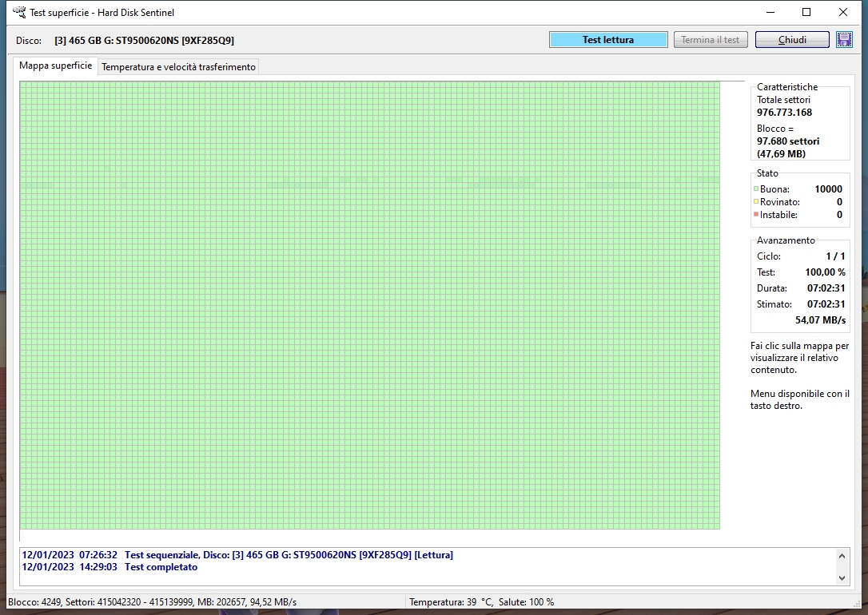Click the disabled Termina il test button

coord(711,40)
